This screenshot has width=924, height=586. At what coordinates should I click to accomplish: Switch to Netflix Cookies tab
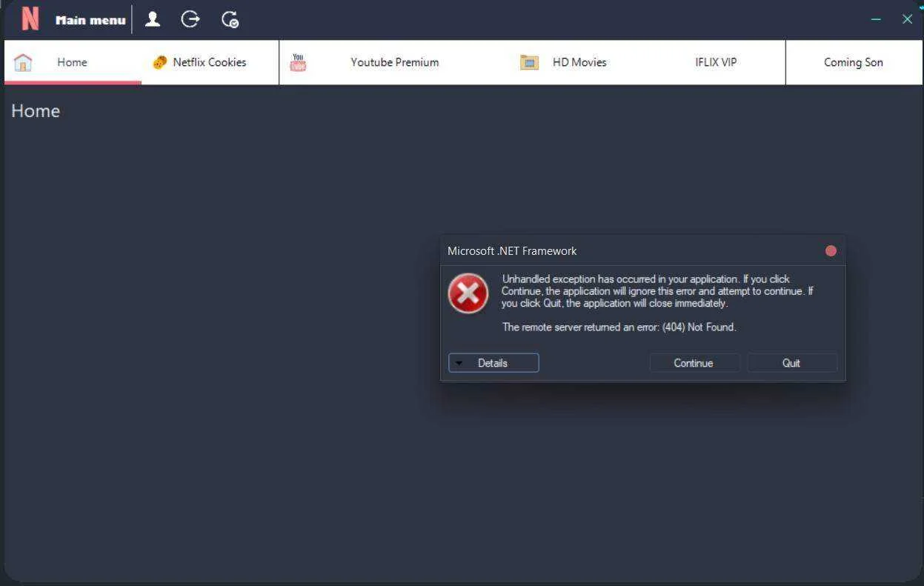210,62
